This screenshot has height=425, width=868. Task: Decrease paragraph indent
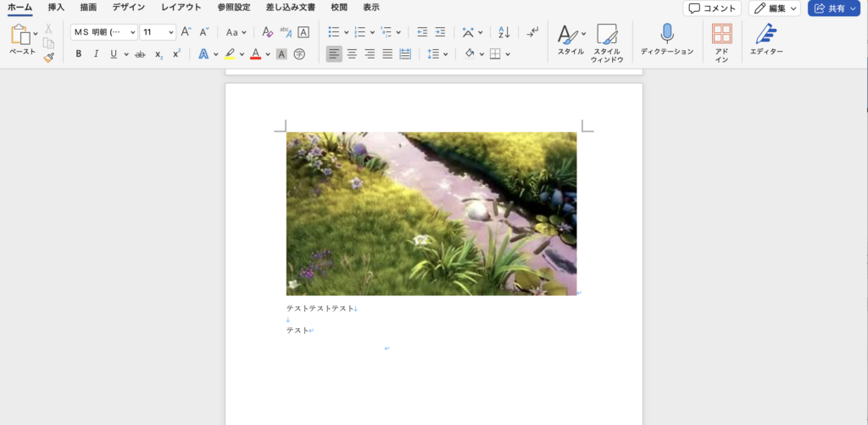tap(422, 32)
